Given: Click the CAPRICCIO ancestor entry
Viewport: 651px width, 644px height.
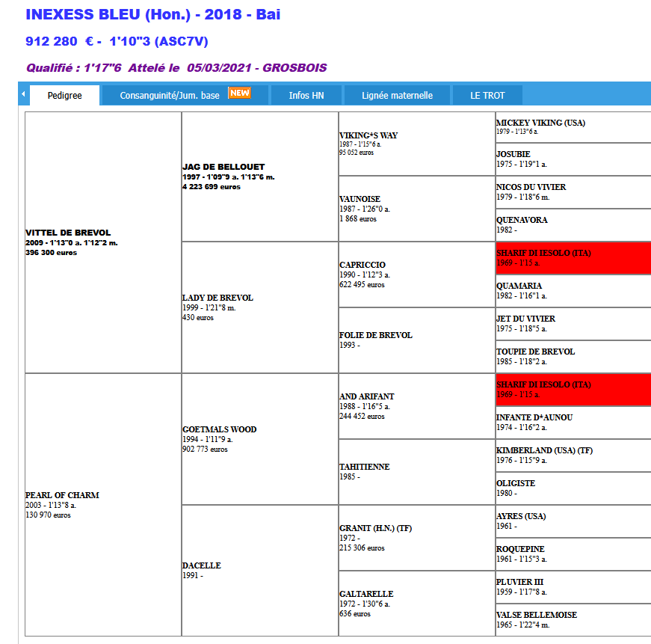Looking at the screenshot, I should point(362,265).
